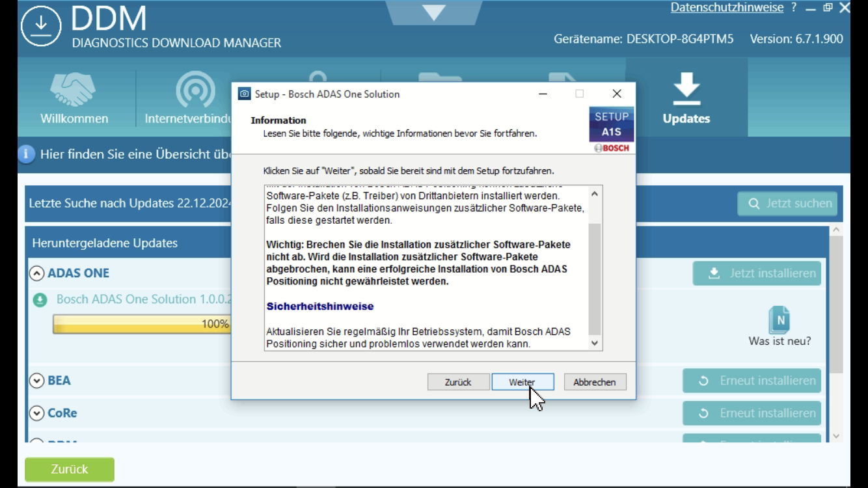Viewport: 868px width, 488px height.
Task: Click the SETUP A1S Bosch logo image
Action: click(612, 130)
